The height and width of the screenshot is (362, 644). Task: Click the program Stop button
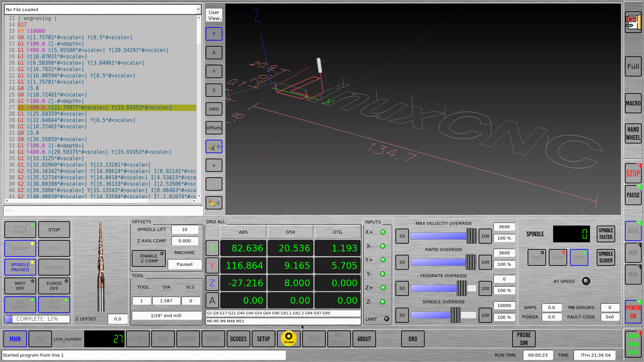tap(54, 230)
